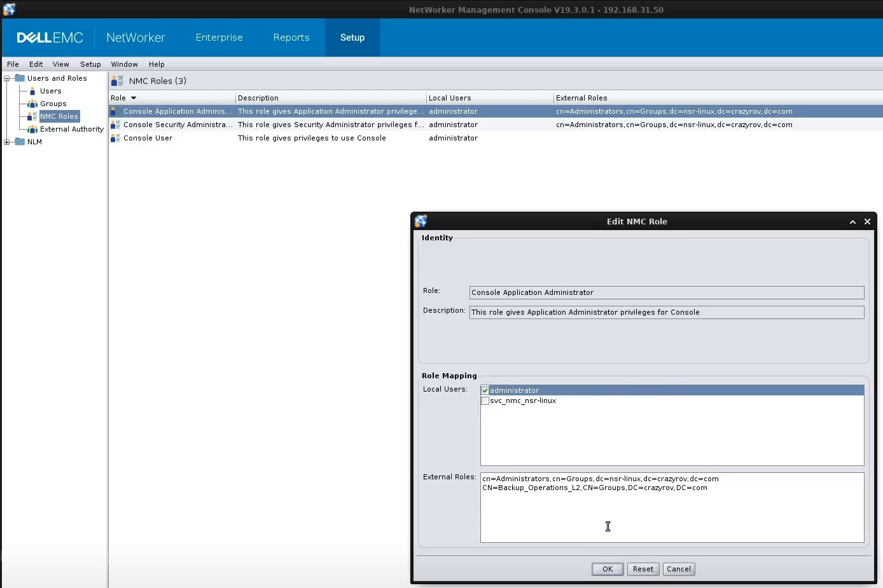
Task: Click the Users and Roles folder icon
Action: point(20,78)
